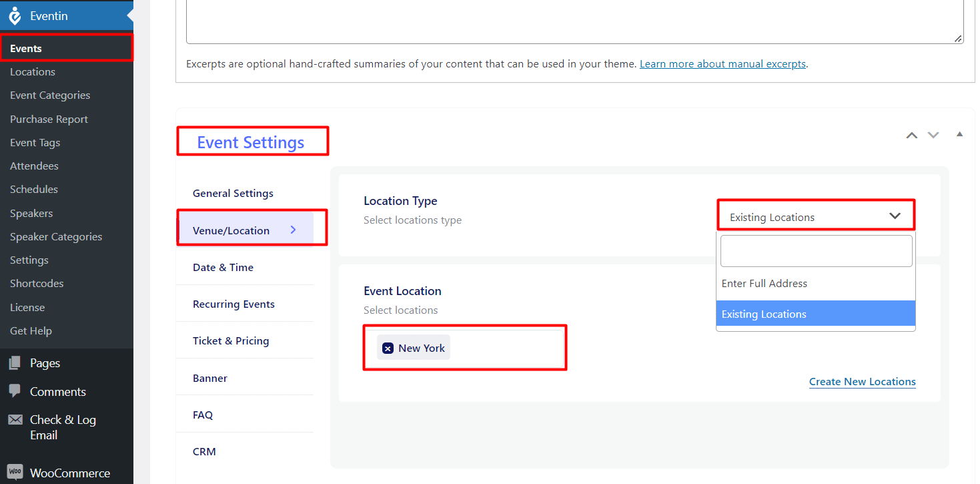This screenshot has height=484, width=980.
Task: Open the Pages page icon
Action: point(15,362)
